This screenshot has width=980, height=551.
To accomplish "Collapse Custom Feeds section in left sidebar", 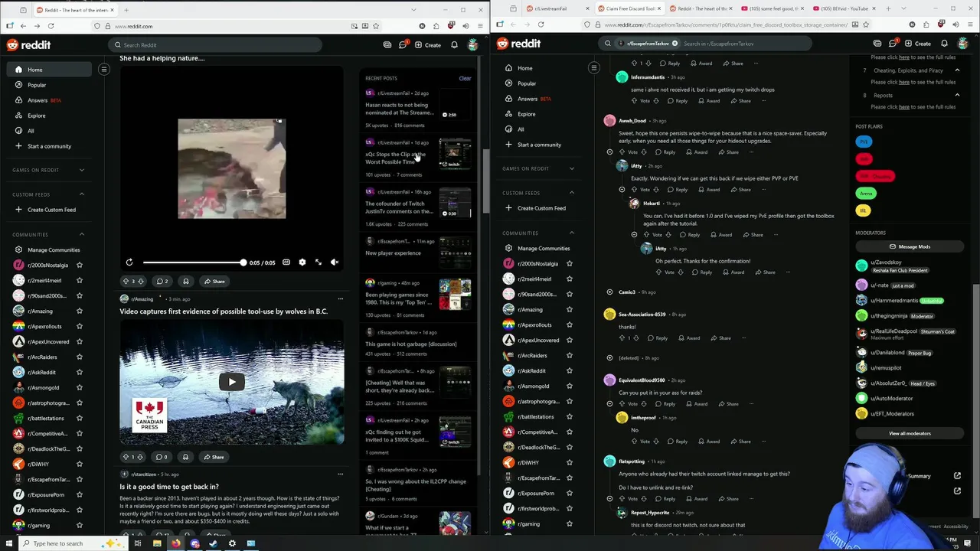I will click(82, 194).
